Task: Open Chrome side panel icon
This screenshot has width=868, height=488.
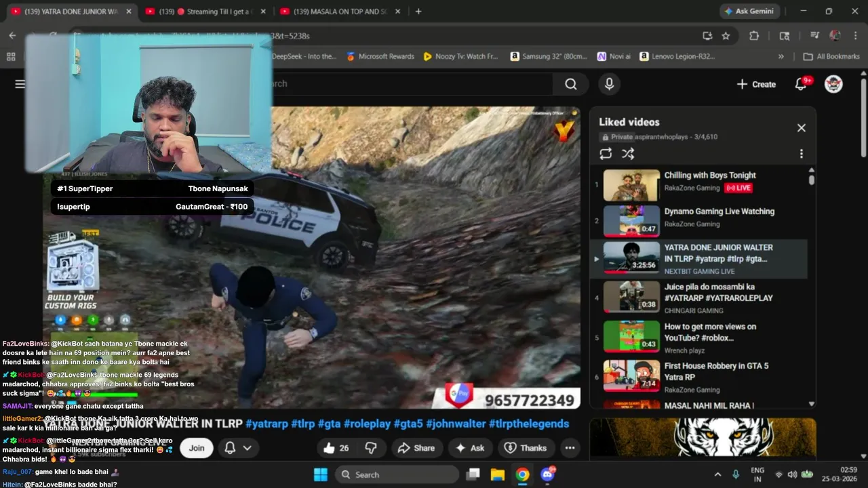Action: point(785,36)
